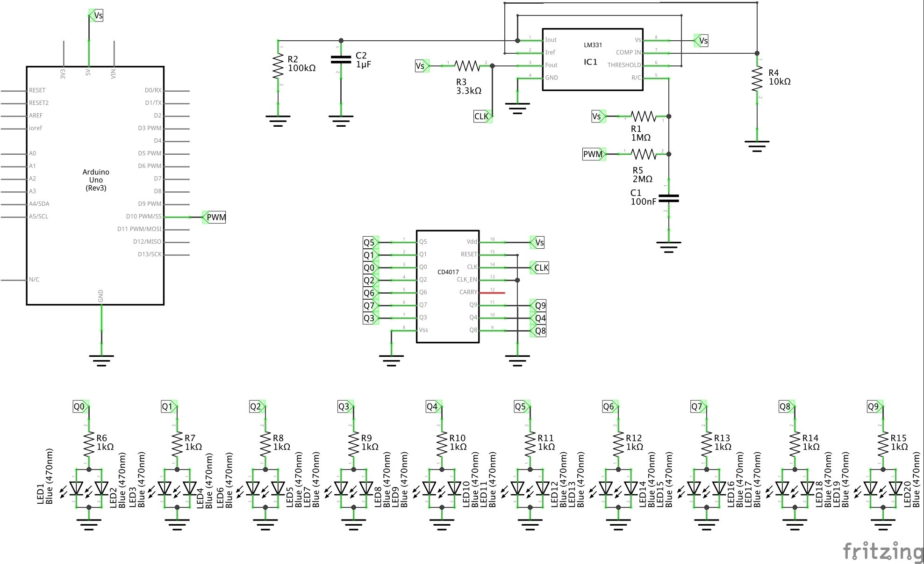
Task: Click the LM331 COMP IN pin label
Action: [x=628, y=52]
